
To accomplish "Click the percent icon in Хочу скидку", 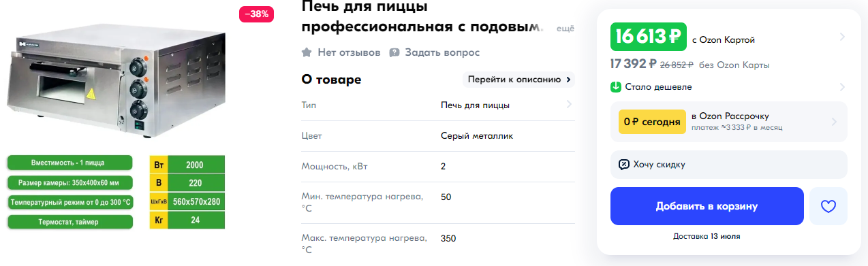I will (x=623, y=165).
